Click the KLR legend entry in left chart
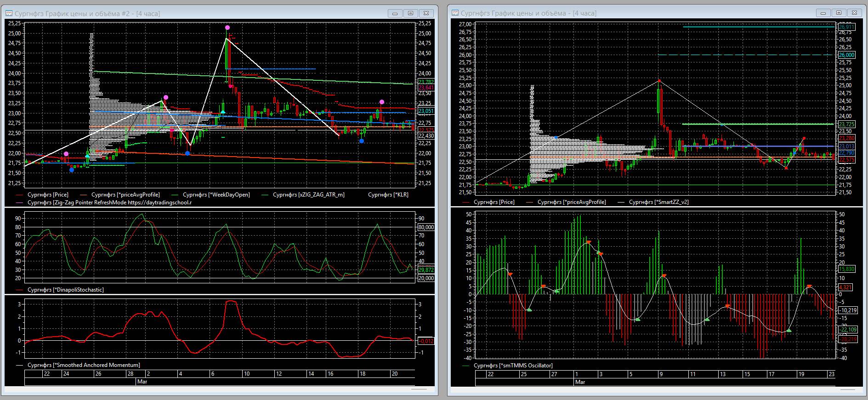 [x=388, y=195]
